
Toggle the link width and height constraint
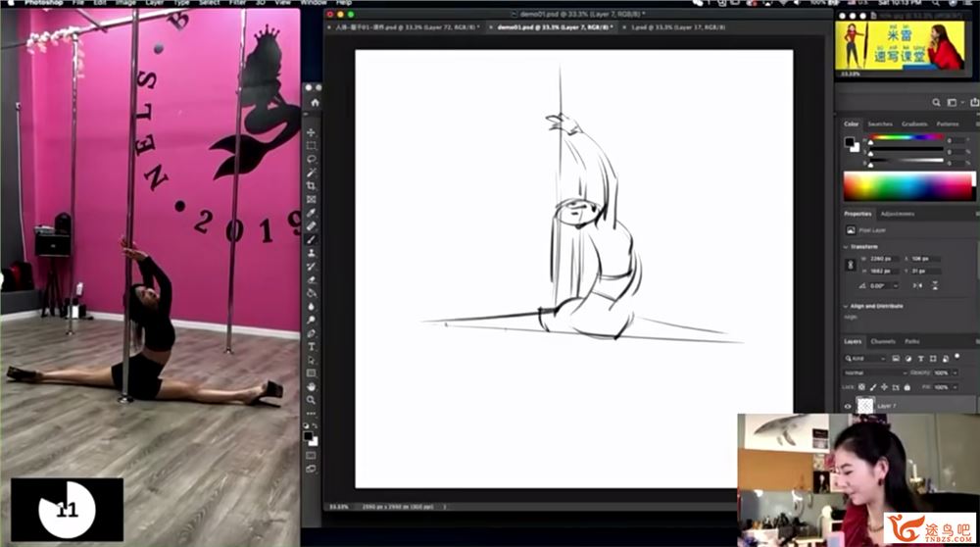click(x=850, y=265)
